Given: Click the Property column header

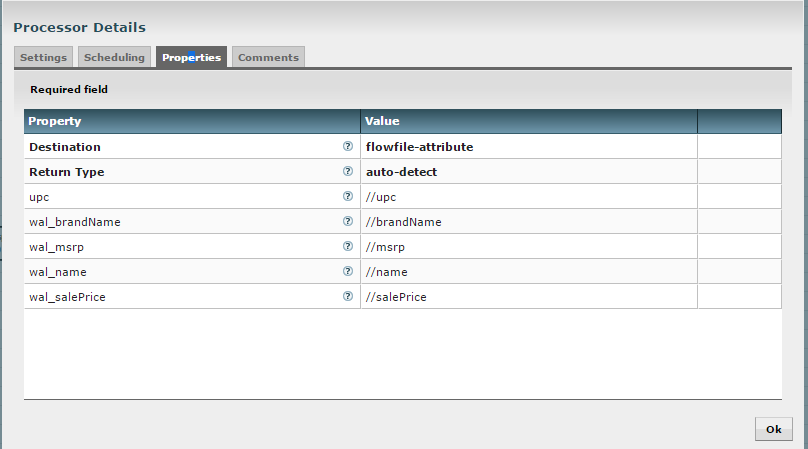Looking at the screenshot, I should coord(192,121).
